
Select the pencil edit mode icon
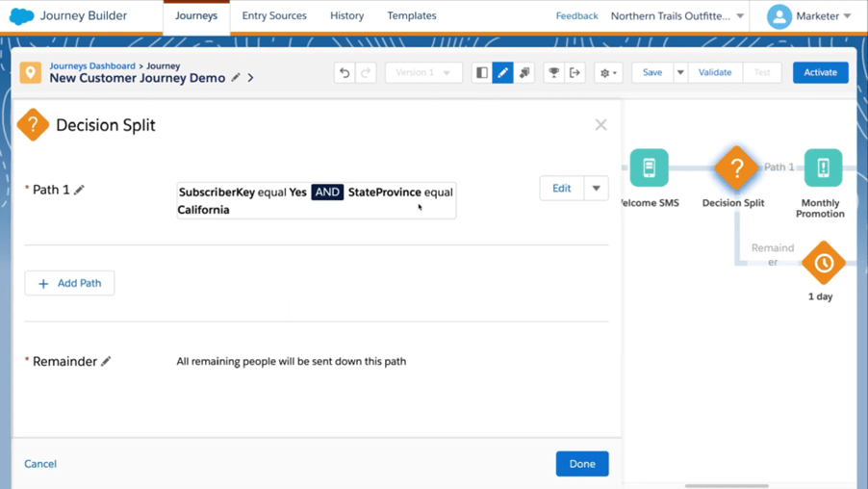pyautogui.click(x=502, y=72)
